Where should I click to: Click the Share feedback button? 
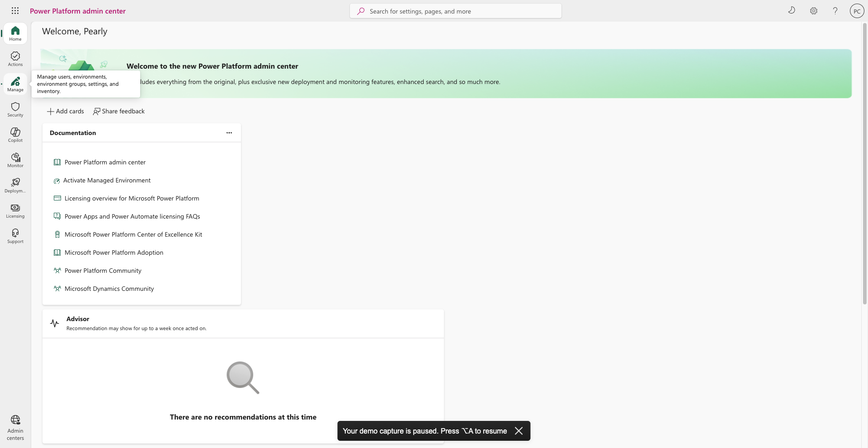coord(119,111)
